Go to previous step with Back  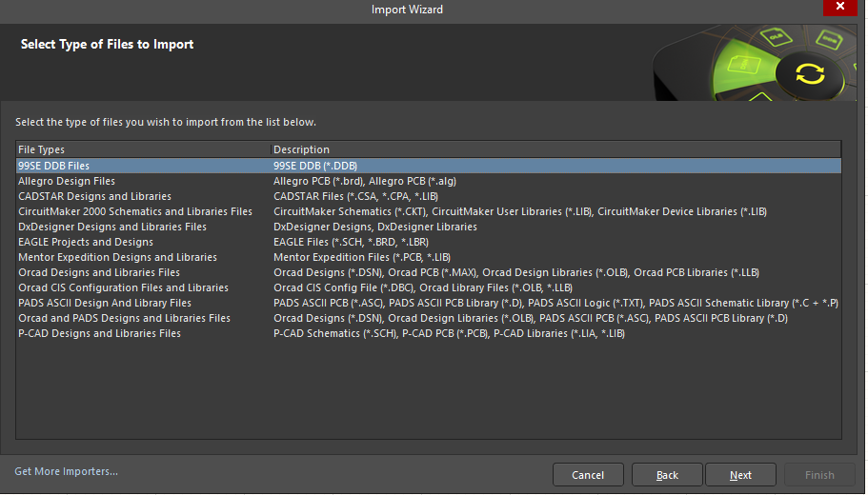pos(667,475)
